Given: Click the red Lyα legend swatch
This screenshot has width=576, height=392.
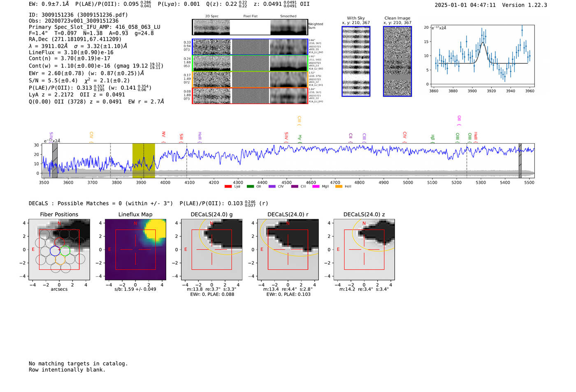Looking at the screenshot, I should 228,187.
